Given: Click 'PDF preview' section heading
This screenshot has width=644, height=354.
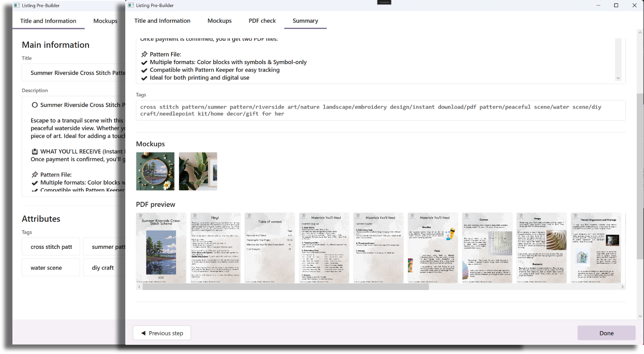Looking at the screenshot, I should pos(156,204).
